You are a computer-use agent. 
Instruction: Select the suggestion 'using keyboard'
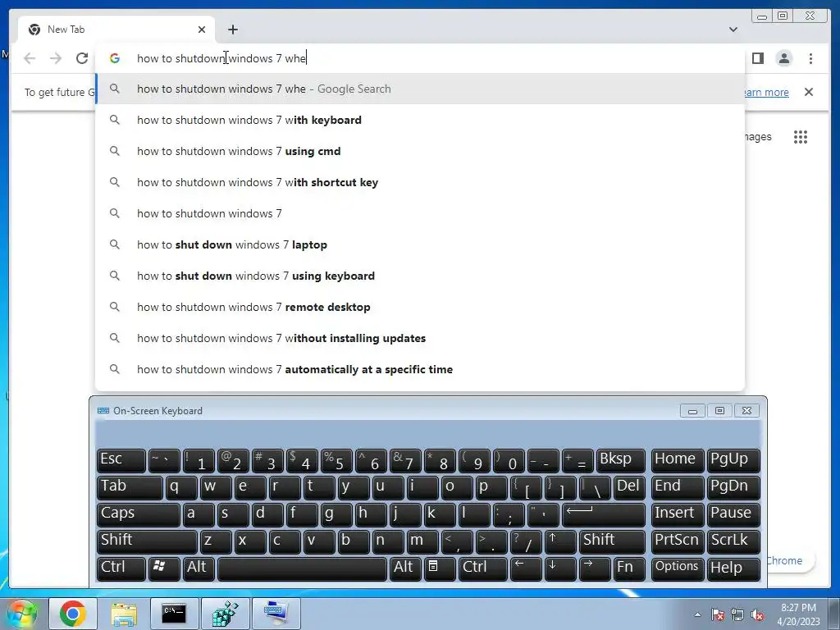tap(420, 276)
